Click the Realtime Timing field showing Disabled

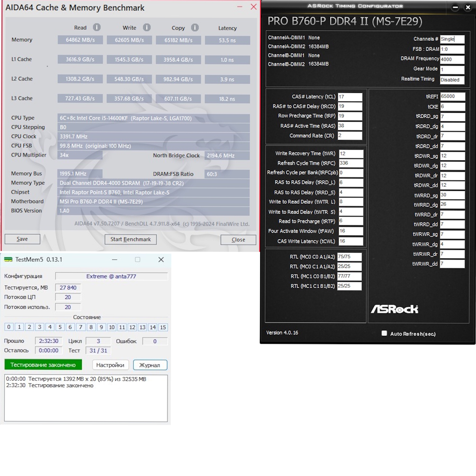pyautogui.click(x=452, y=80)
